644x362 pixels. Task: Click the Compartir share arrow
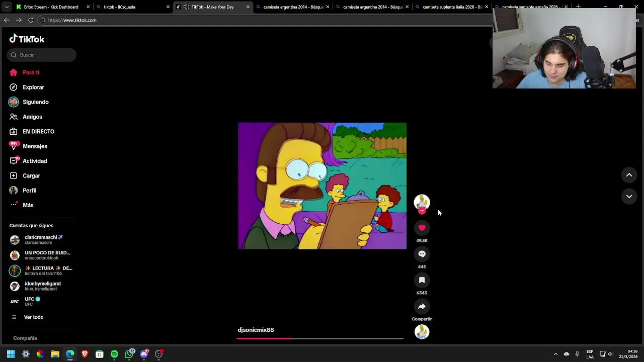422,306
